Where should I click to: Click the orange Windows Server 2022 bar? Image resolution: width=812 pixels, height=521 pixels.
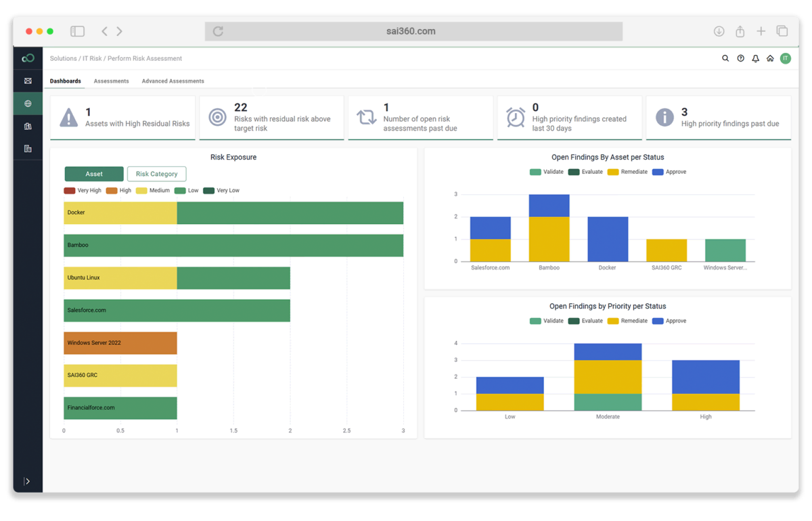tap(120, 343)
